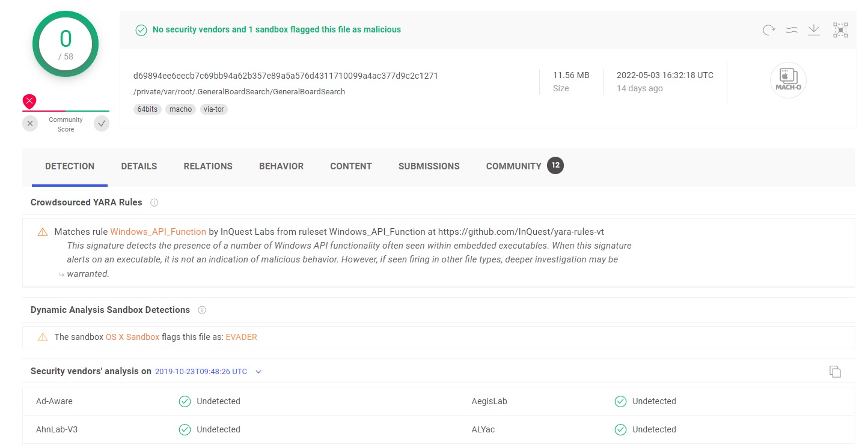Click the reanalyze file icon
This screenshot has height=445, width=868.
pyautogui.click(x=769, y=30)
